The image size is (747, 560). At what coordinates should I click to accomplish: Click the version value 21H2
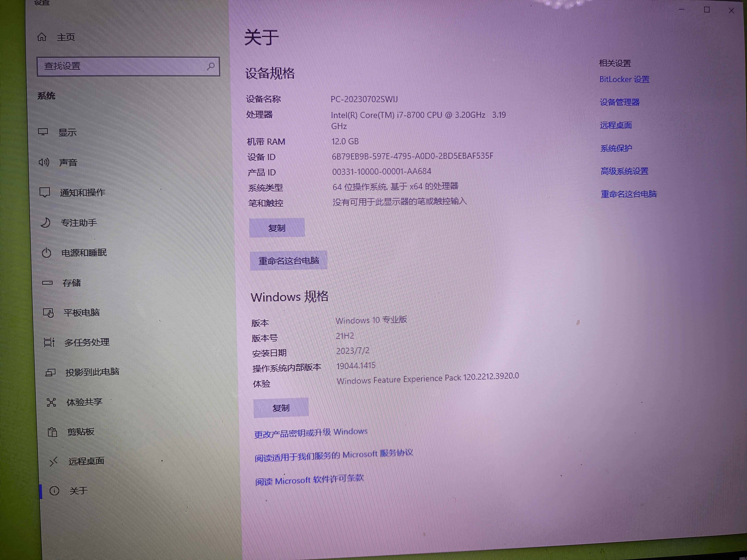click(x=345, y=336)
